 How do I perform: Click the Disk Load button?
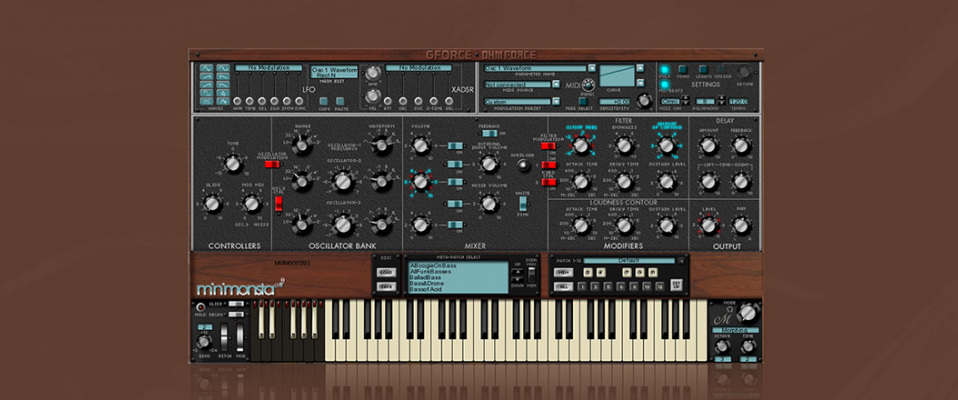tap(387, 272)
